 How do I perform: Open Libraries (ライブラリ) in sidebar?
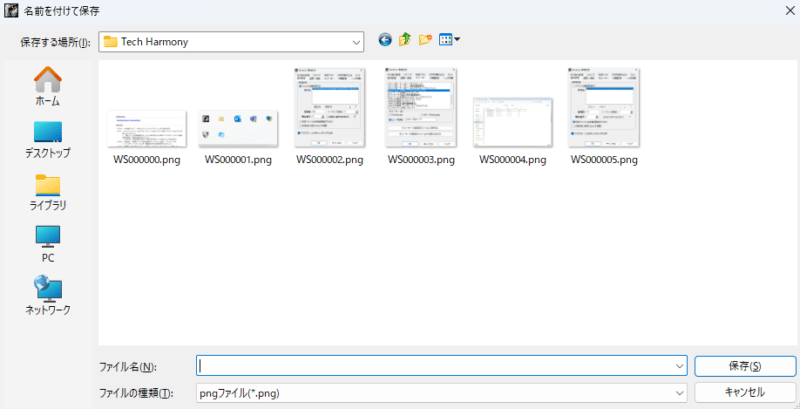pyautogui.click(x=48, y=190)
